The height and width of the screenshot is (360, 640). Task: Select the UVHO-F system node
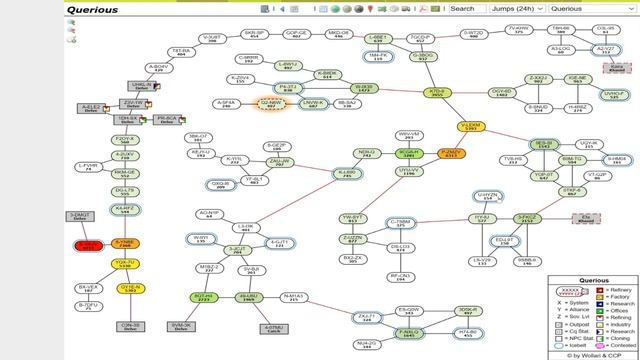point(614,95)
